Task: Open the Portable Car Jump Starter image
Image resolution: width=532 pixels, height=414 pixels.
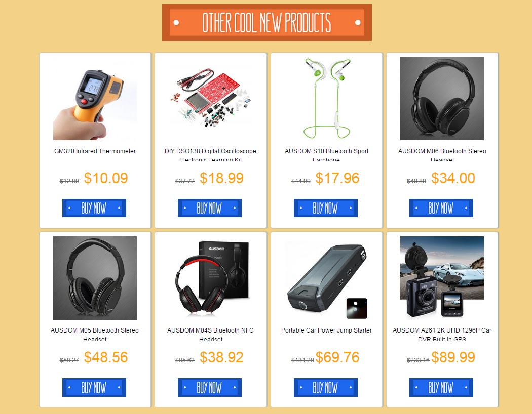Action: coord(326,278)
